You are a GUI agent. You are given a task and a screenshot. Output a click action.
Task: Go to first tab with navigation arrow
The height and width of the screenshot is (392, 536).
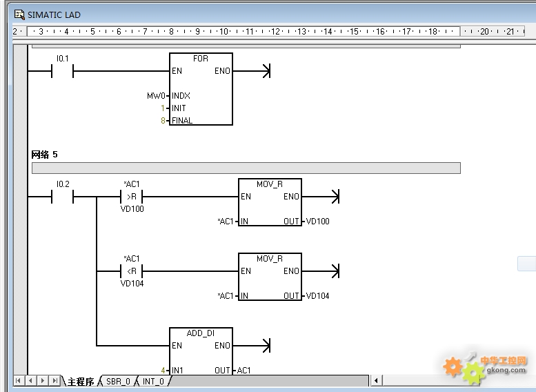click(x=19, y=380)
